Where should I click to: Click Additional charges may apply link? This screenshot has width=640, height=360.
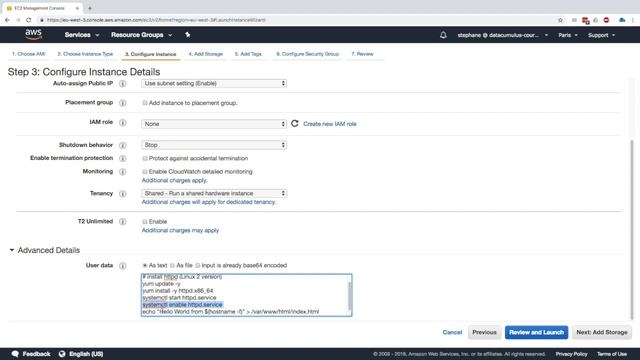[180, 230]
